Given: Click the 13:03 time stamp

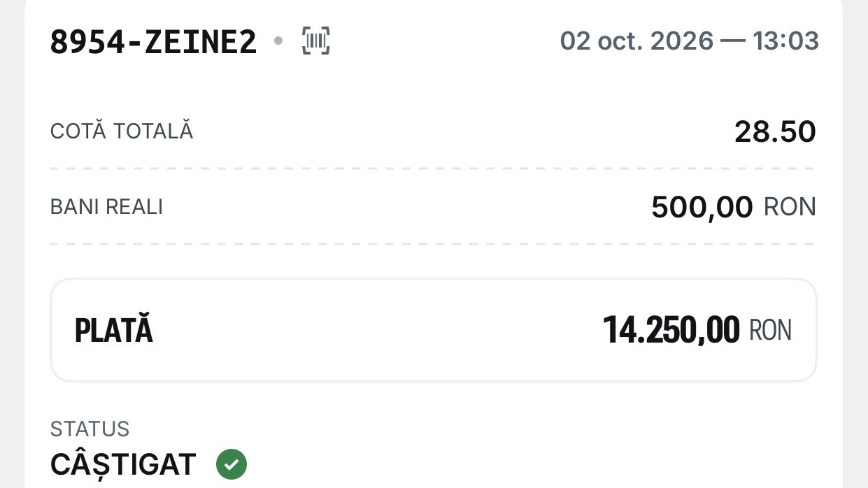Looking at the screenshot, I should click(x=786, y=41).
